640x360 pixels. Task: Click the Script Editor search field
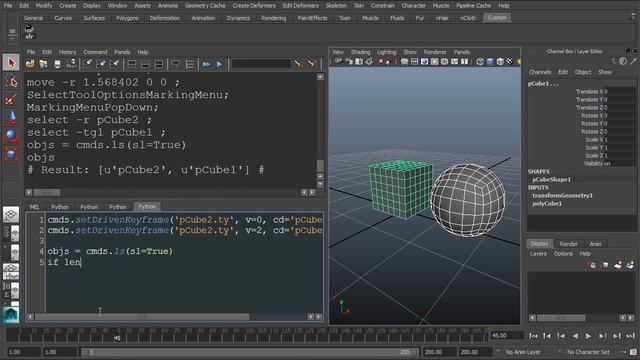tap(261, 64)
